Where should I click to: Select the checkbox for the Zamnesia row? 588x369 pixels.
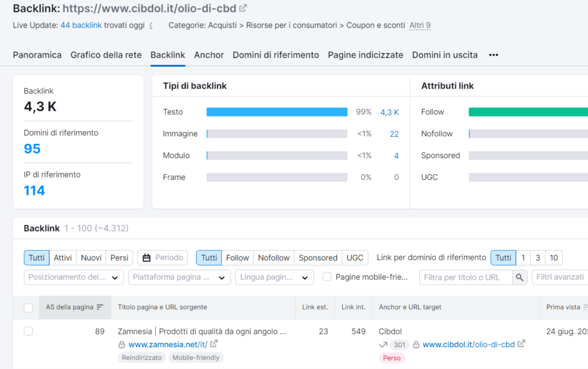click(28, 331)
